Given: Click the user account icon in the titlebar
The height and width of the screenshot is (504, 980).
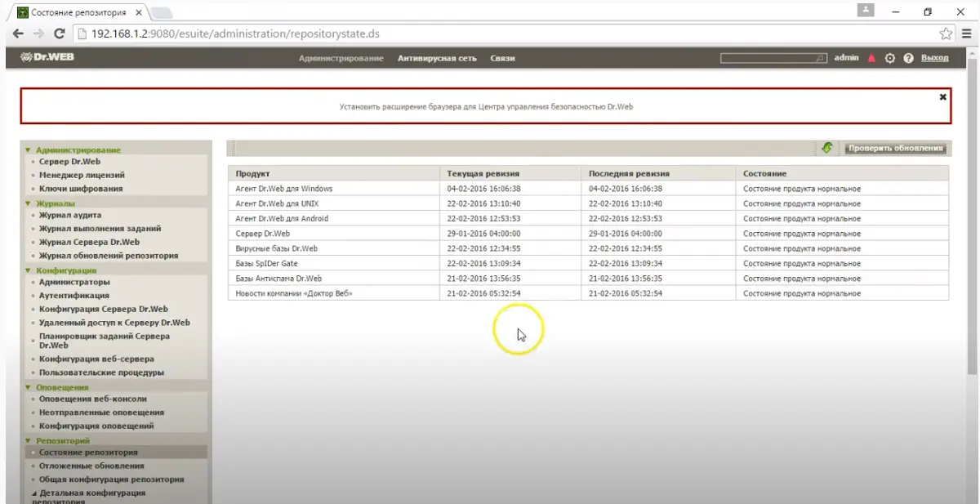Looking at the screenshot, I should point(865,11).
